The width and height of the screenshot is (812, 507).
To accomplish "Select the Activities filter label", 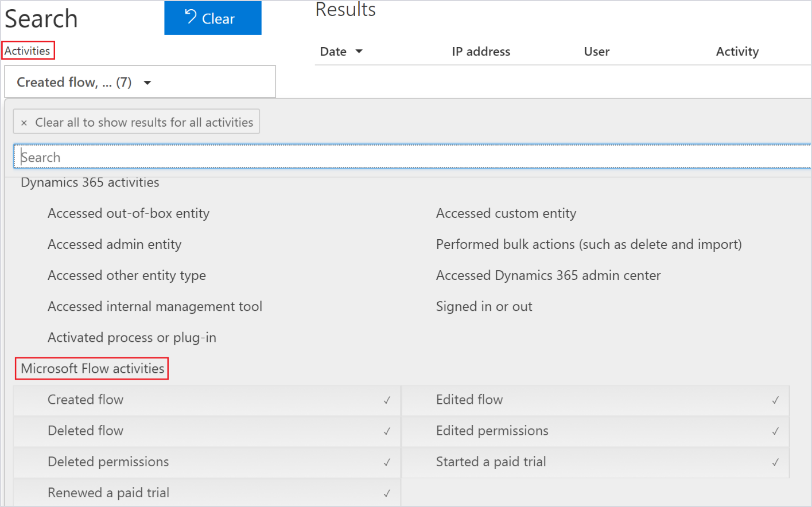I will click(x=28, y=50).
